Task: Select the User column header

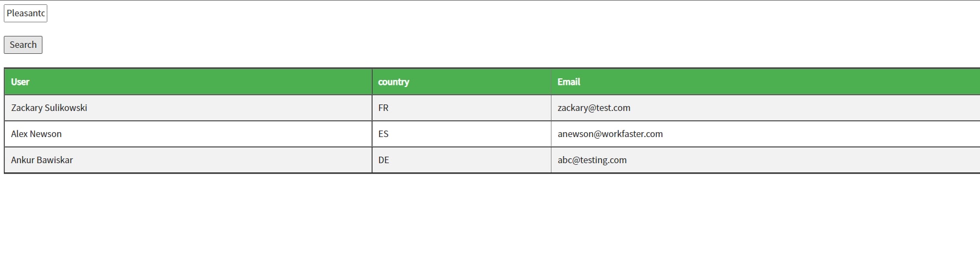Action: [x=188, y=82]
